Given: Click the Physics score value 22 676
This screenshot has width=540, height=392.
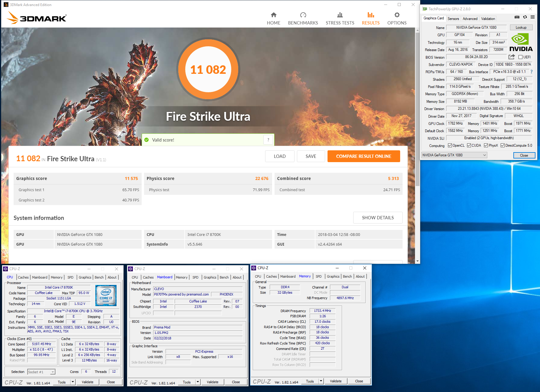Looking at the screenshot, I should (x=262, y=178).
